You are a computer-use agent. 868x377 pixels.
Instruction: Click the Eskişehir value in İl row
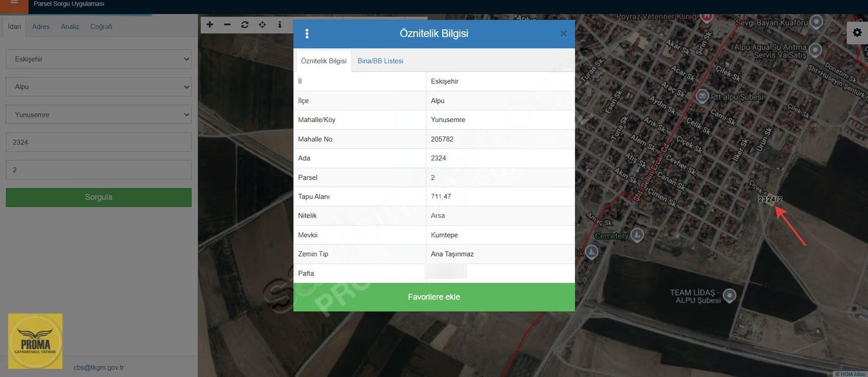tap(445, 81)
